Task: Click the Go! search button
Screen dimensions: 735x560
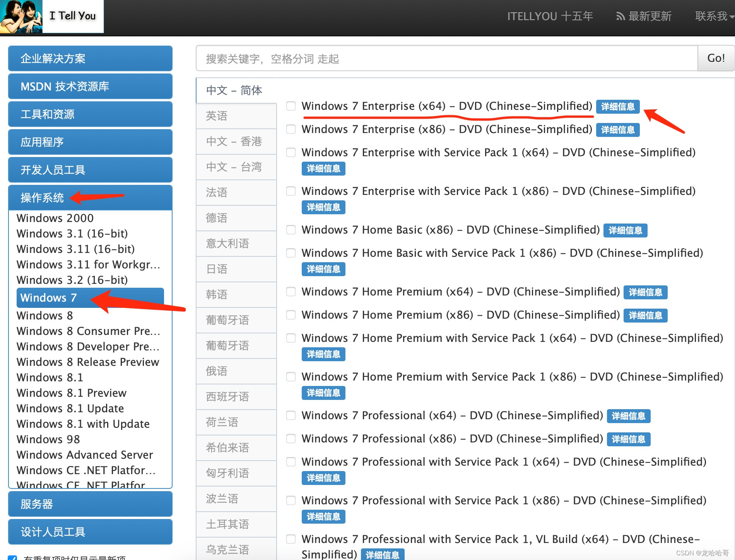Action: pos(716,58)
